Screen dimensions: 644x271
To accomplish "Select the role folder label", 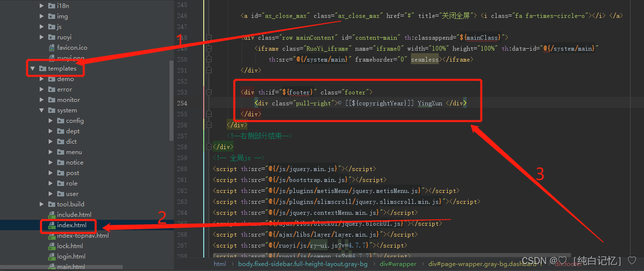I will [72, 183].
